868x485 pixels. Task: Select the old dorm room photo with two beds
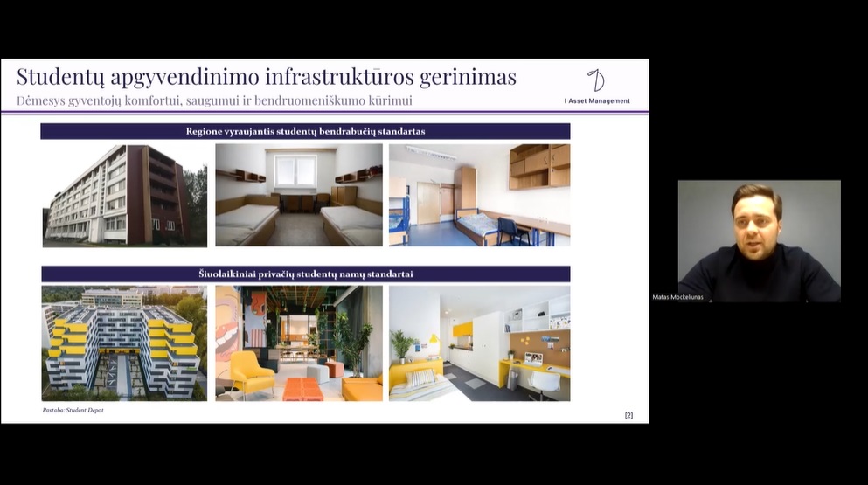tap(299, 195)
